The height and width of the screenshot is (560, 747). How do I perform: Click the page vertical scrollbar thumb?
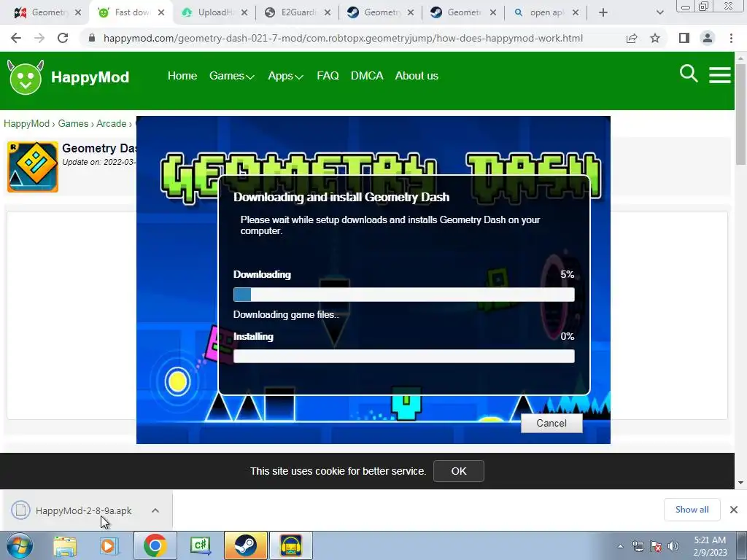pyautogui.click(x=741, y=114)
